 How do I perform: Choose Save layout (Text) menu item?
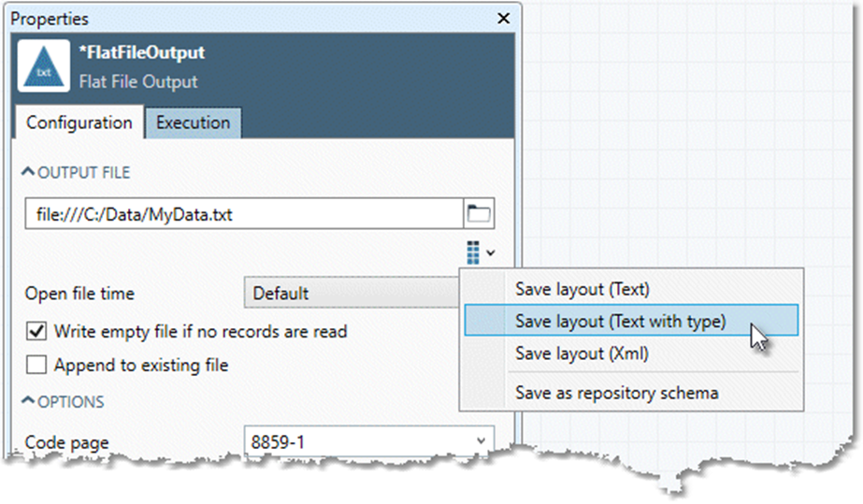(582, 290)
